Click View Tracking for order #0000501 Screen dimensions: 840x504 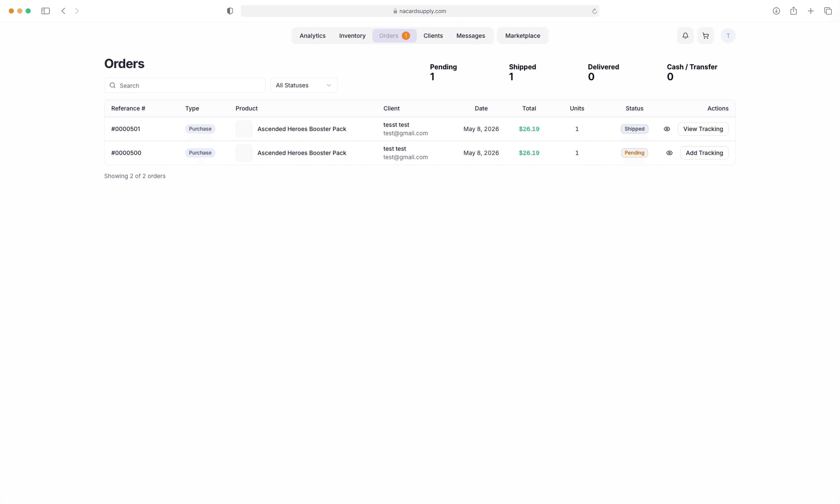coord(703,129)
